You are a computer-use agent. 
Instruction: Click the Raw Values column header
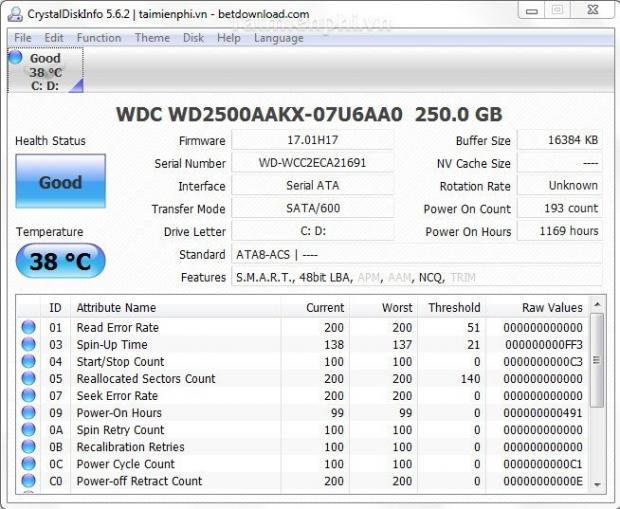tap(551, 308)
